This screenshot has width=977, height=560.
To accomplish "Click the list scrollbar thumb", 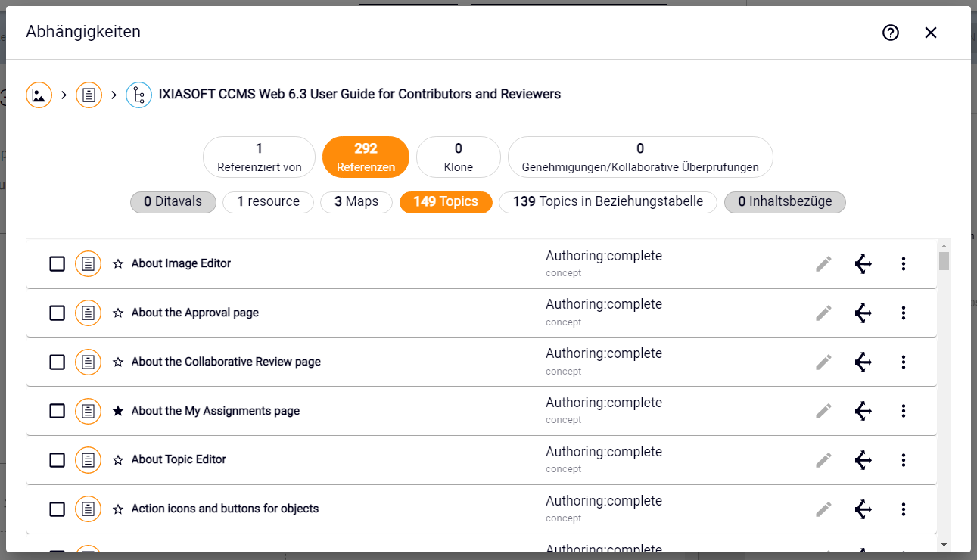I will tap(944, 260).
